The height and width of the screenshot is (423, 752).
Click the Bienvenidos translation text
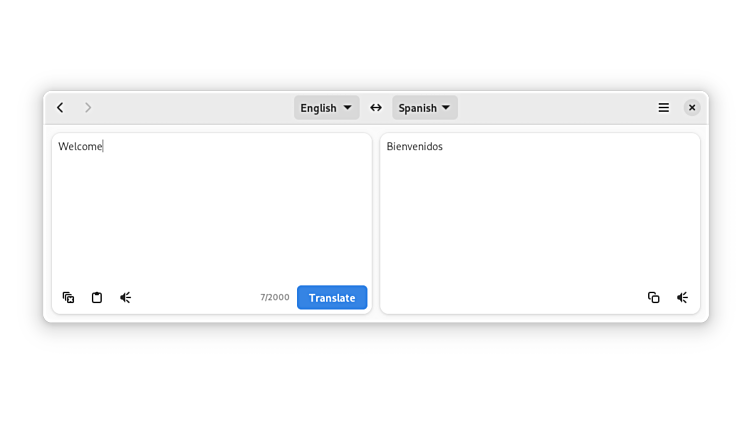[414, 147]
